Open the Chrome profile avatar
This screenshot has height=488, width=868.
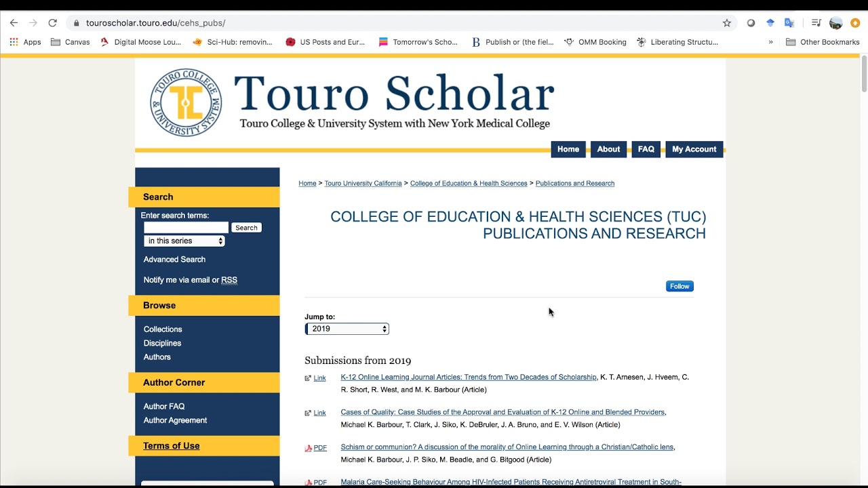tap(836, 23)
